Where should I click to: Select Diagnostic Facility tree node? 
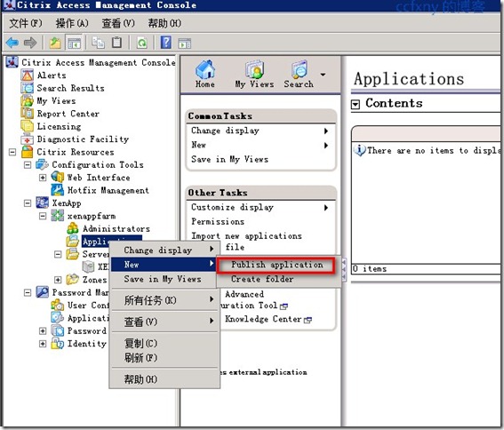pyautogui.click(x=83, y=139)
